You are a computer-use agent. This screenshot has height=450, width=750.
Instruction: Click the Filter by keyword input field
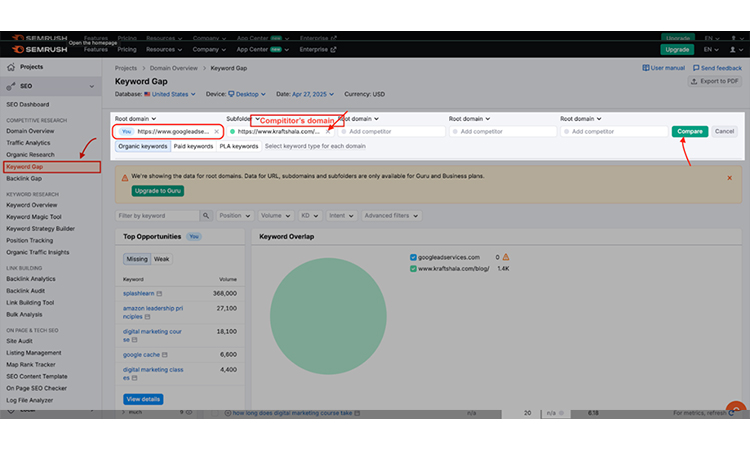157,216
